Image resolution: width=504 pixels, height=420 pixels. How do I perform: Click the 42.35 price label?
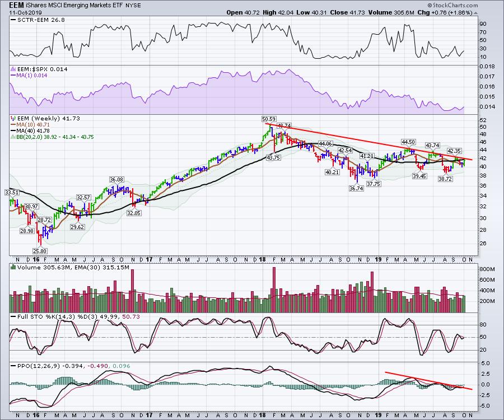(x=454, y=151)
